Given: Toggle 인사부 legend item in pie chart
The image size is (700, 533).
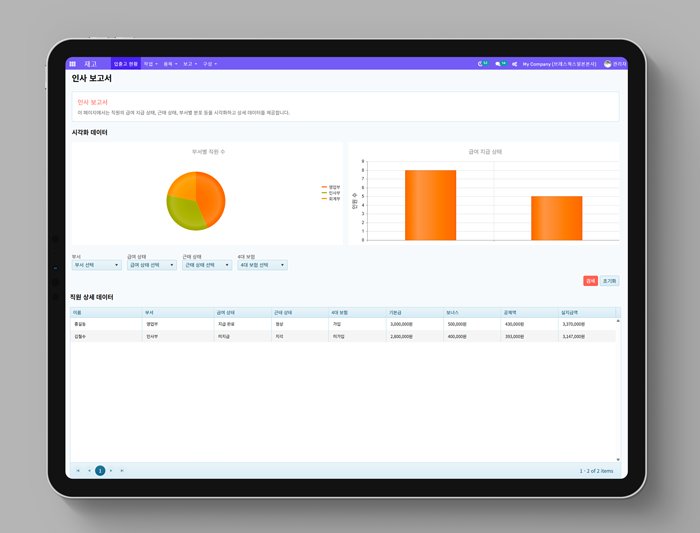Looking at the screenshot, I should 332,193.
